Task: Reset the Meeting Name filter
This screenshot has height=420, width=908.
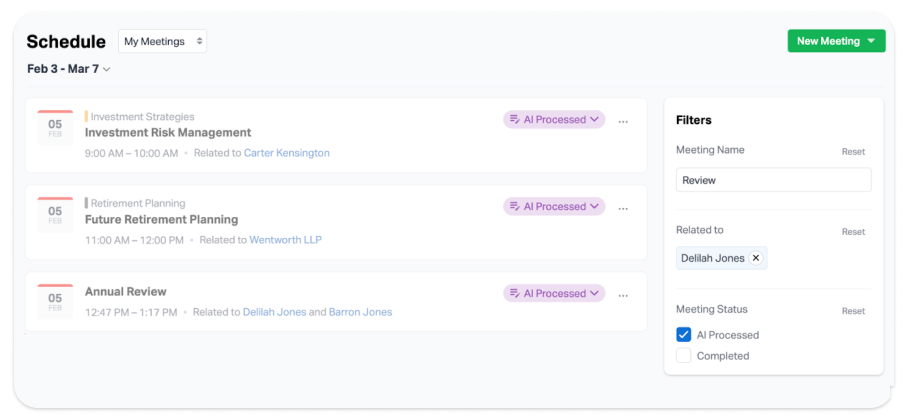Action: click(x=853, y=152)
